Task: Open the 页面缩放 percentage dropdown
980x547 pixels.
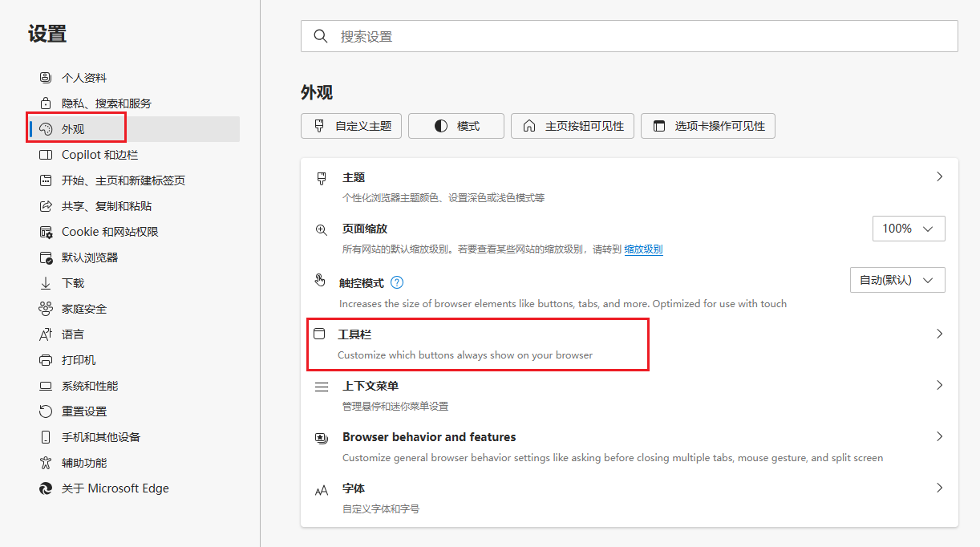Action: [x=909, y=228]
